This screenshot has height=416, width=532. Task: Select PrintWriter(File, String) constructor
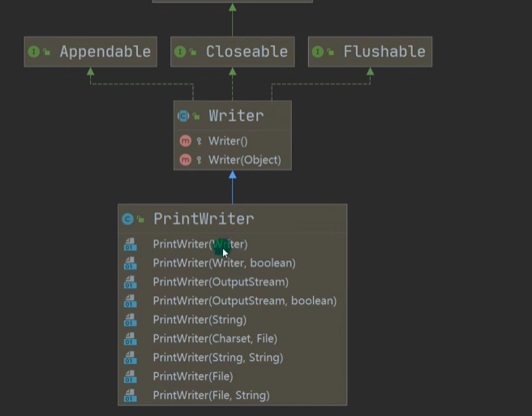[233, 395]
